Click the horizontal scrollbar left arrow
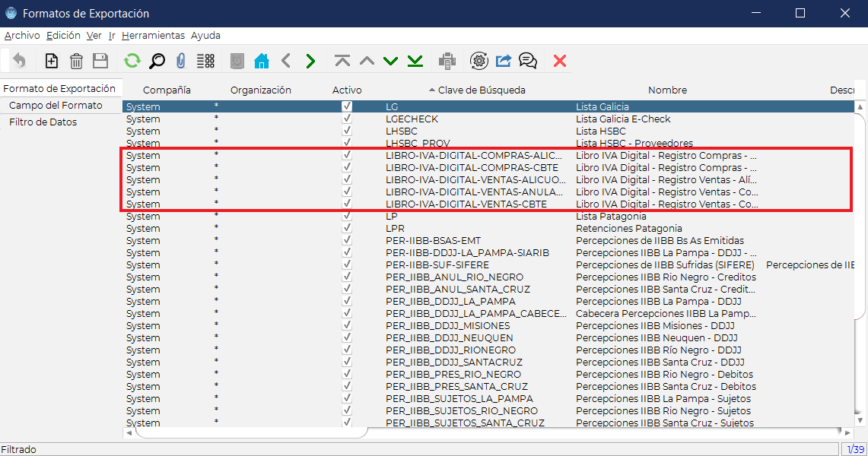Screen dimensions: 868x456 tap(129, 432)
